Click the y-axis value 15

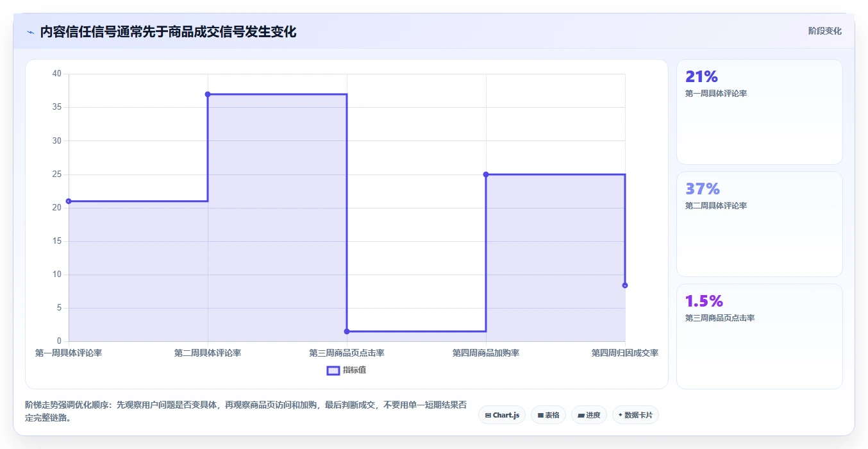point(57,241)
